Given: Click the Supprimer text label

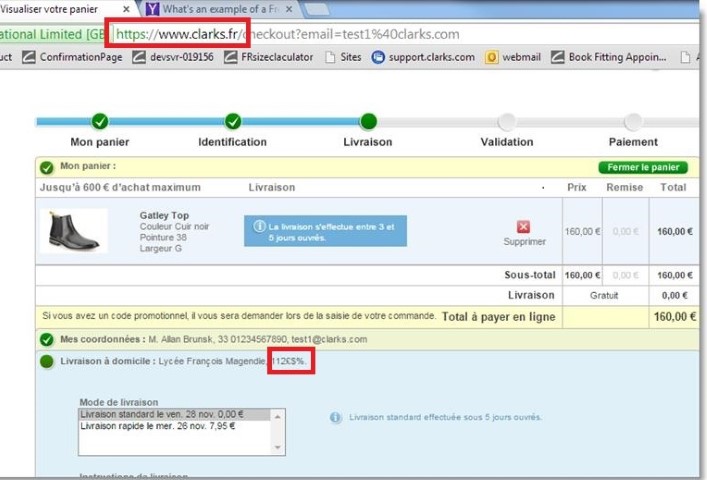Looking at the screenshot, I should [x=524, y=242].
